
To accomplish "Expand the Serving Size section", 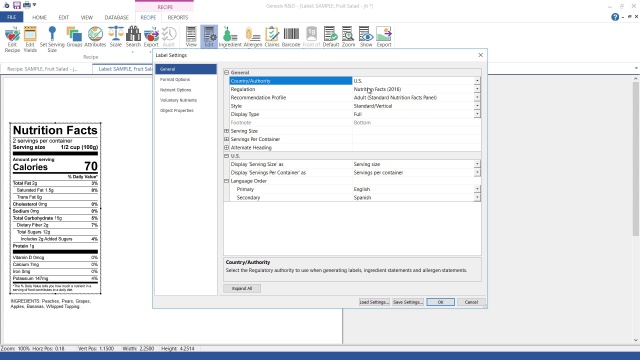I will [227, 131].
